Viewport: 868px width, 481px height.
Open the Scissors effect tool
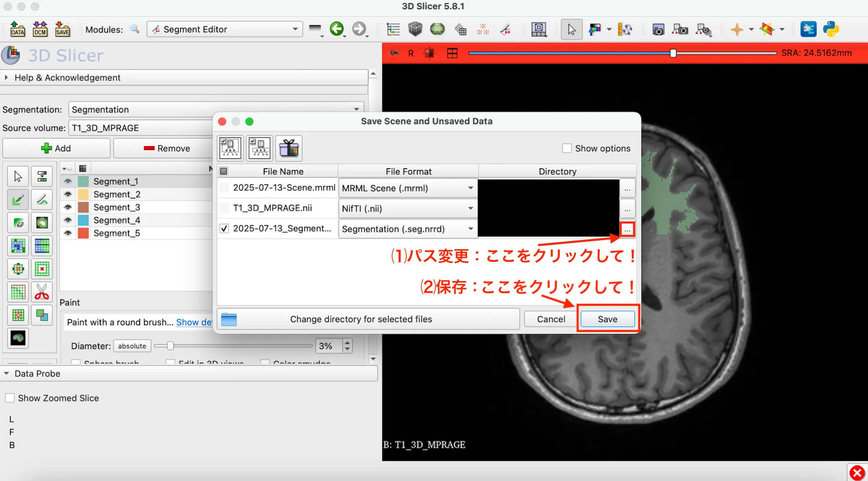tap(42, 292)
